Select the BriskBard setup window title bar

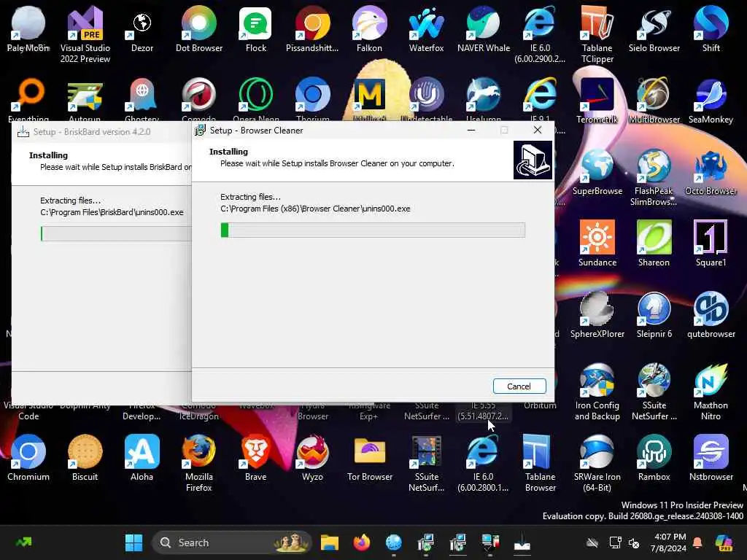coord(101,132)
